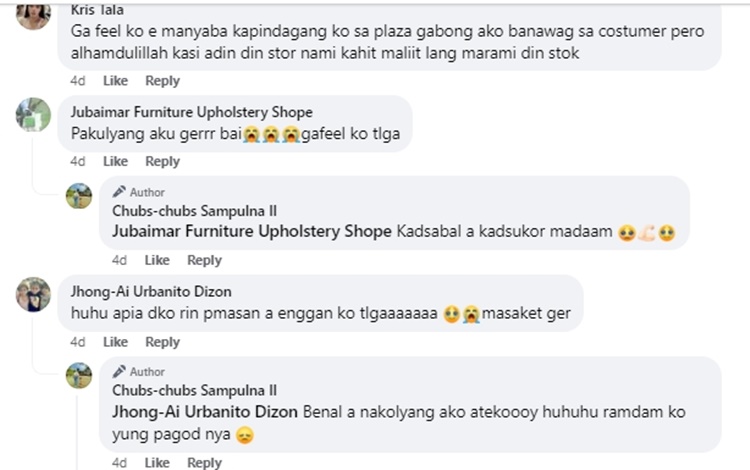Screen dimensions: 750x470
Task: Open Jhong-Ai Urbanito Dizon commenter name link
Action: click(151, 292)
